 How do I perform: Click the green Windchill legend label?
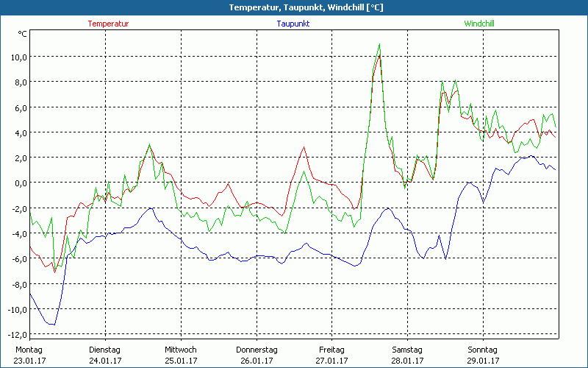[479, 24]
